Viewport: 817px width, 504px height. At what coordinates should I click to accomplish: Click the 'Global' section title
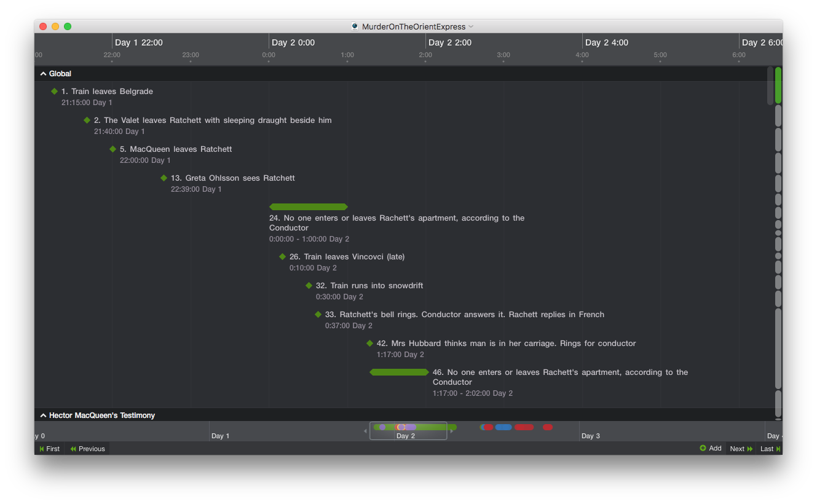pyautogui.click(x=60, y=74)
